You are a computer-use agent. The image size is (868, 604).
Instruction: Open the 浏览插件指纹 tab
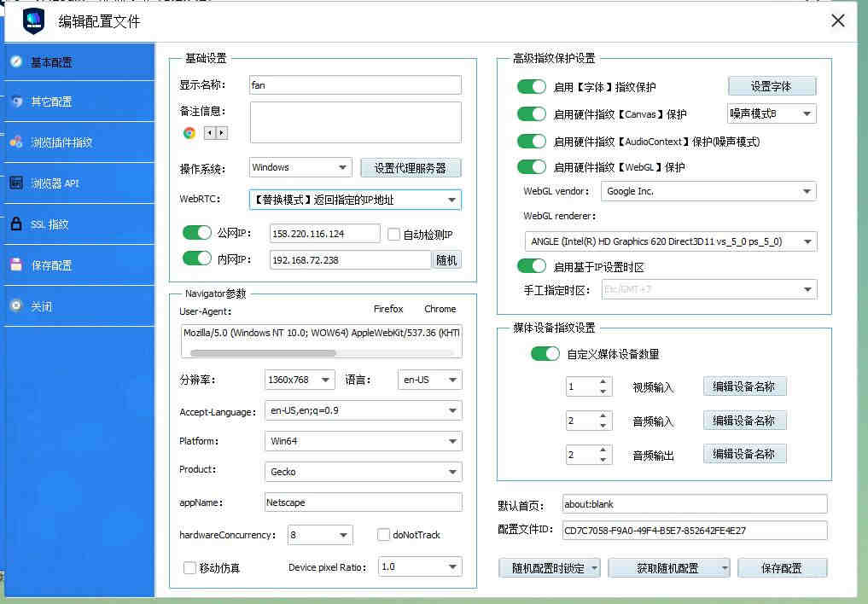(79, 142)
